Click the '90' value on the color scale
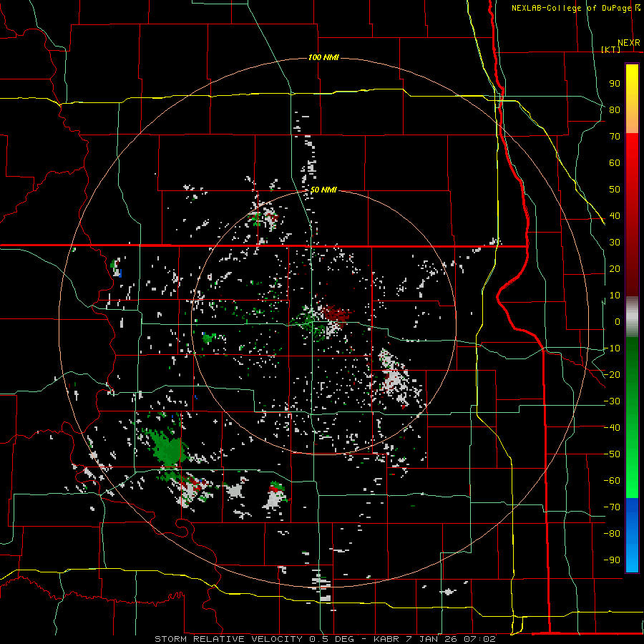This screenshot has height=644, width=644. [615, 84]
